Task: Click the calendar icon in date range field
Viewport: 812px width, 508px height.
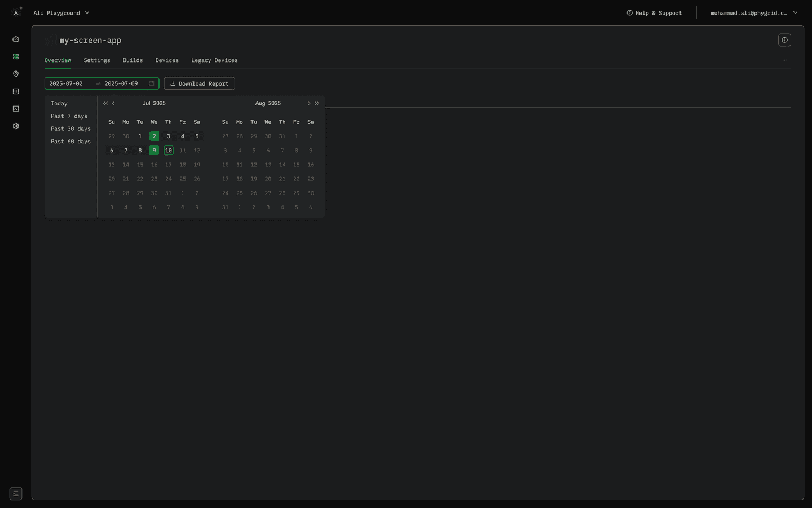Action: coord(151,83)
